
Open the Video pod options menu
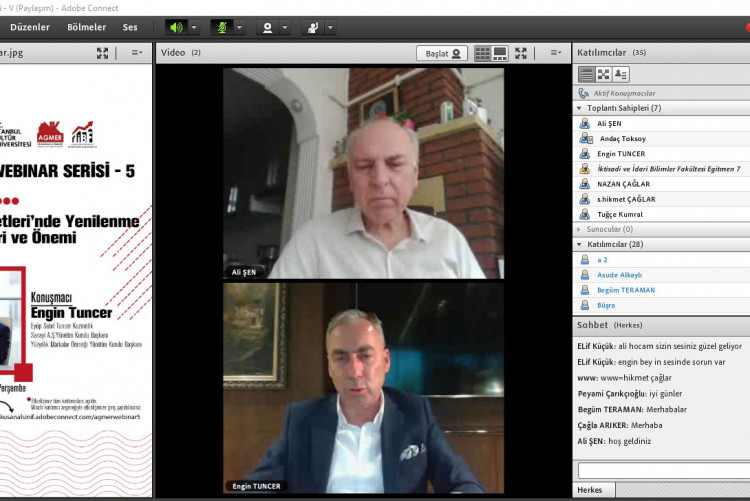pos(555,53)
